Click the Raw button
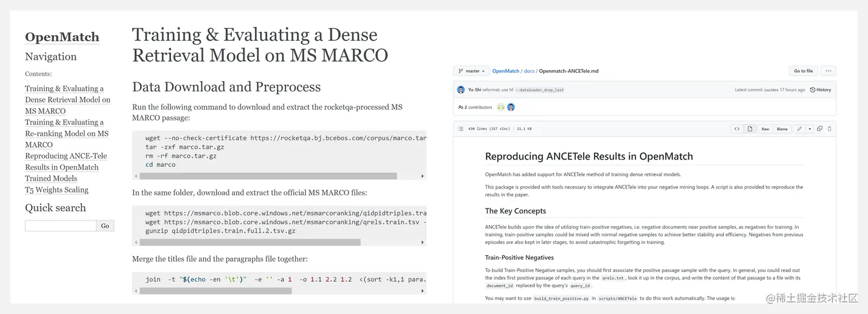 765,129
